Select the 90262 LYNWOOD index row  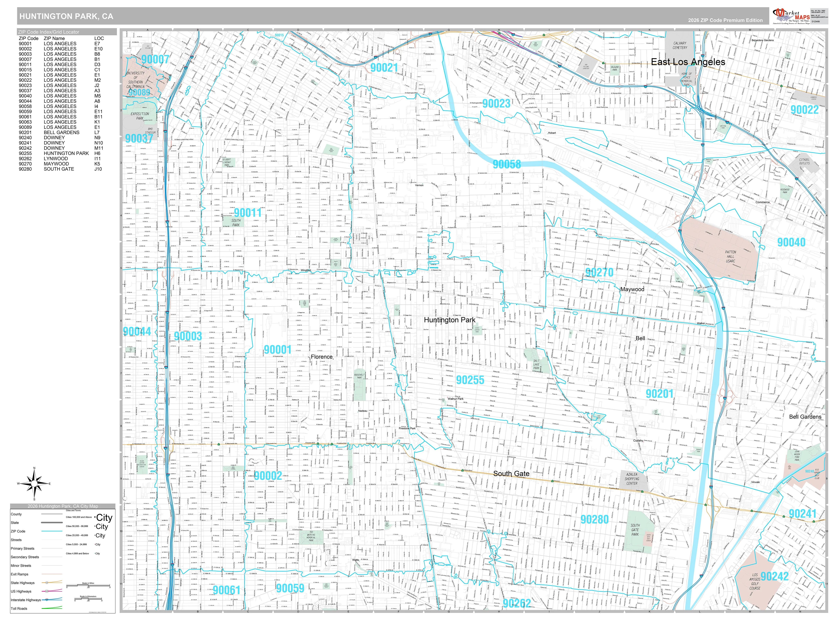[61, 159]
